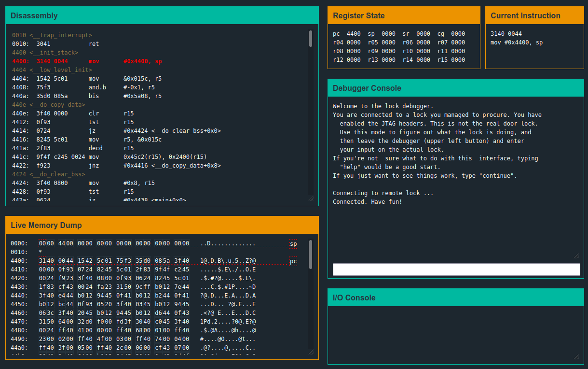
Task: Click the 4490: memory dump row address
Action: click(19, 340)
